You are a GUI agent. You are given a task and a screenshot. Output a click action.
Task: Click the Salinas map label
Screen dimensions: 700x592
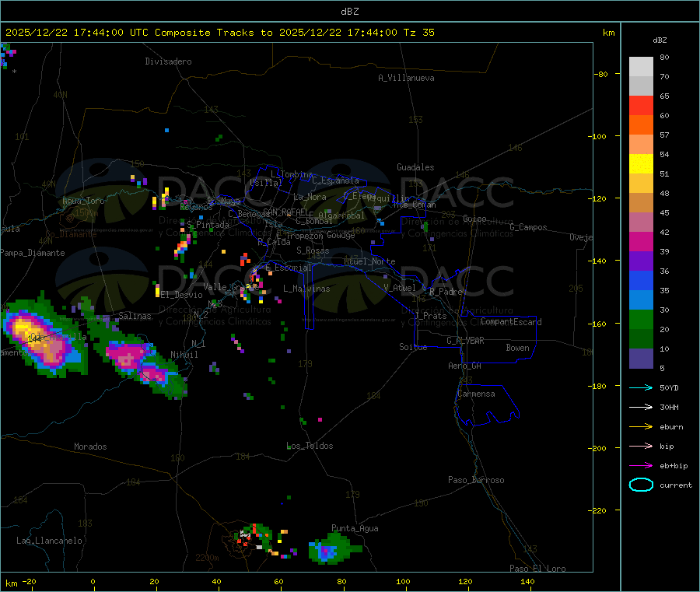135,316
